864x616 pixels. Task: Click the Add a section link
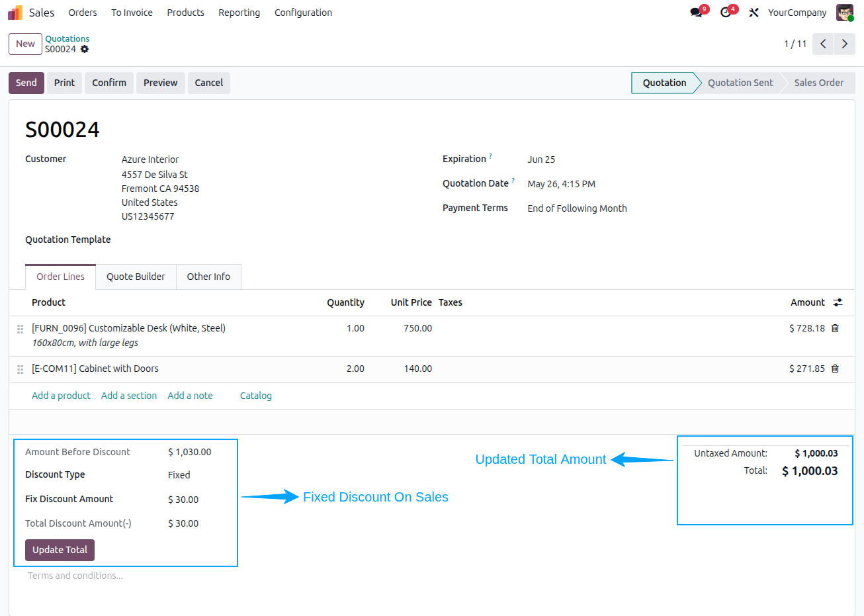(x=129, y=396)
